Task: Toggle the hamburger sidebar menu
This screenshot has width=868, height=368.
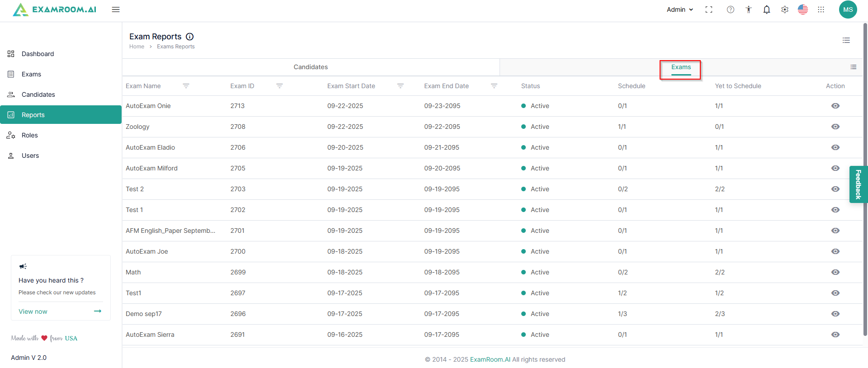Action: point(116,9)
